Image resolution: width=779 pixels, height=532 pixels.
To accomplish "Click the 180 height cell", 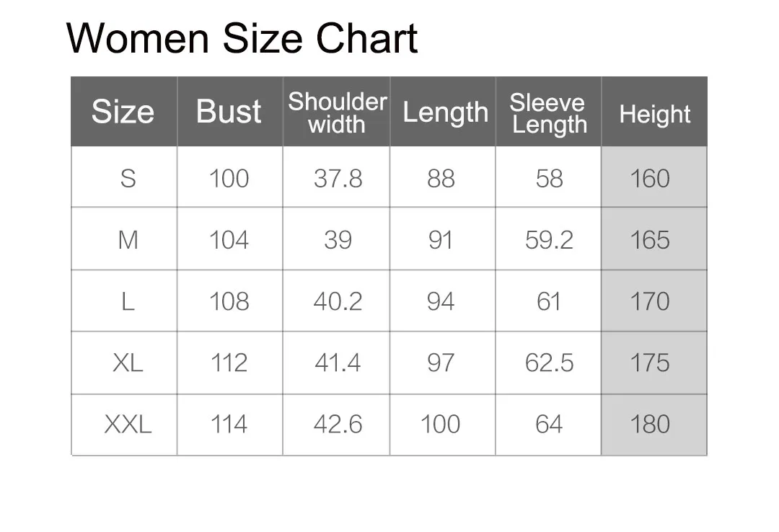I will [654, 425].
